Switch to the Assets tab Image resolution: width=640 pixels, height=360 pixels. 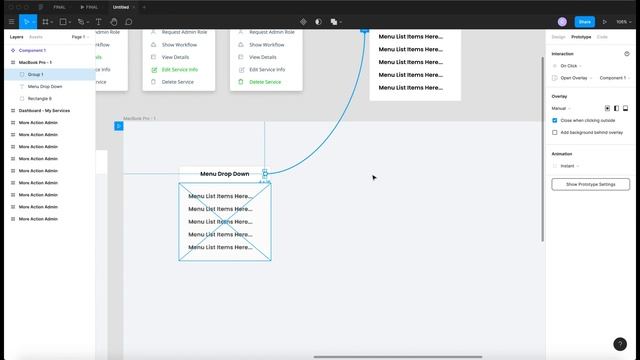pyautogui.click(x=36, y=37)
